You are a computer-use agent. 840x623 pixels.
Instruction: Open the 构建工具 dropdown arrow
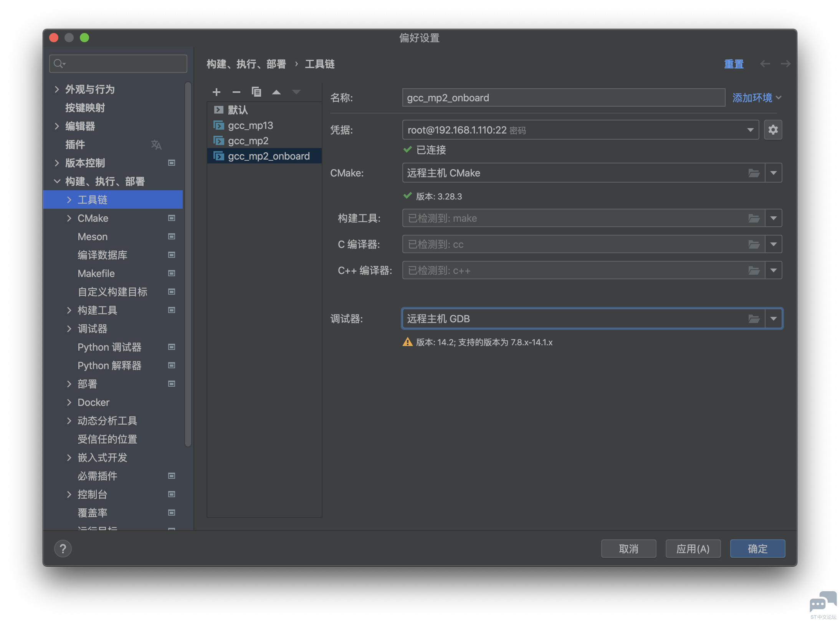pos(774,218)
